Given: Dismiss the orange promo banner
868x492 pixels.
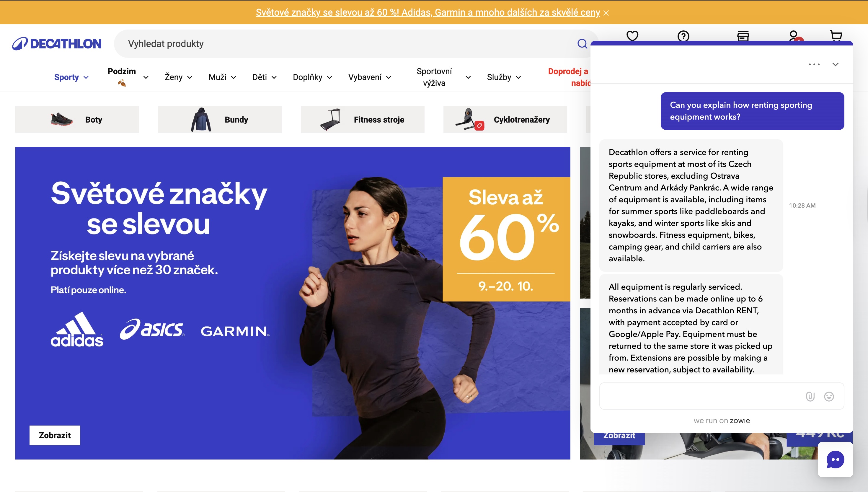Looking at the screenshot, I should click(606, 13).
